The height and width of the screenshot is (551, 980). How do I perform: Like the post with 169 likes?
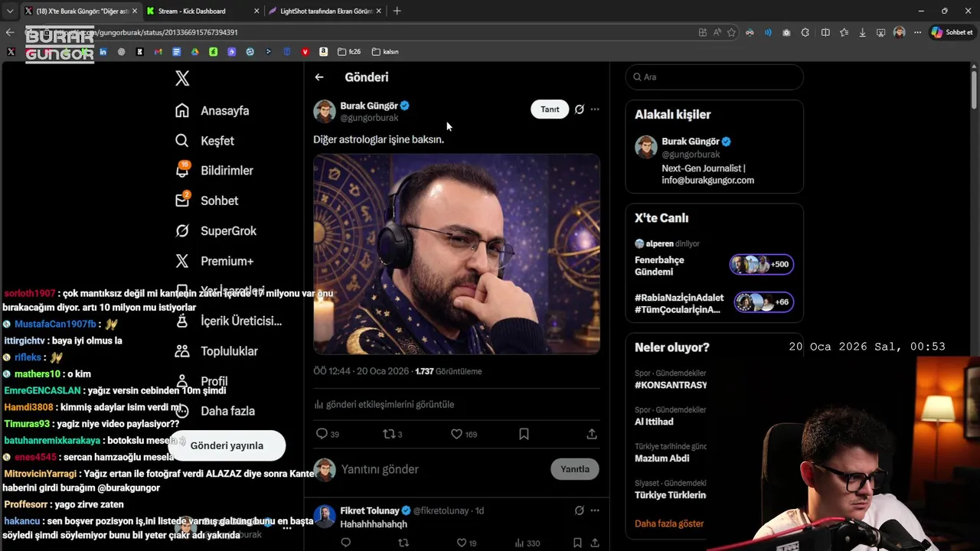pos(456,434)
